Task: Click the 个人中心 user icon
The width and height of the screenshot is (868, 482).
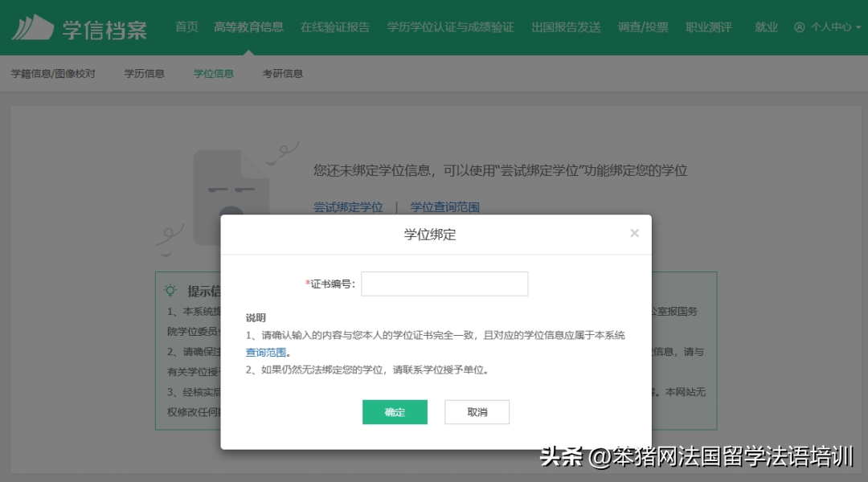Action: tap(799, 27)
